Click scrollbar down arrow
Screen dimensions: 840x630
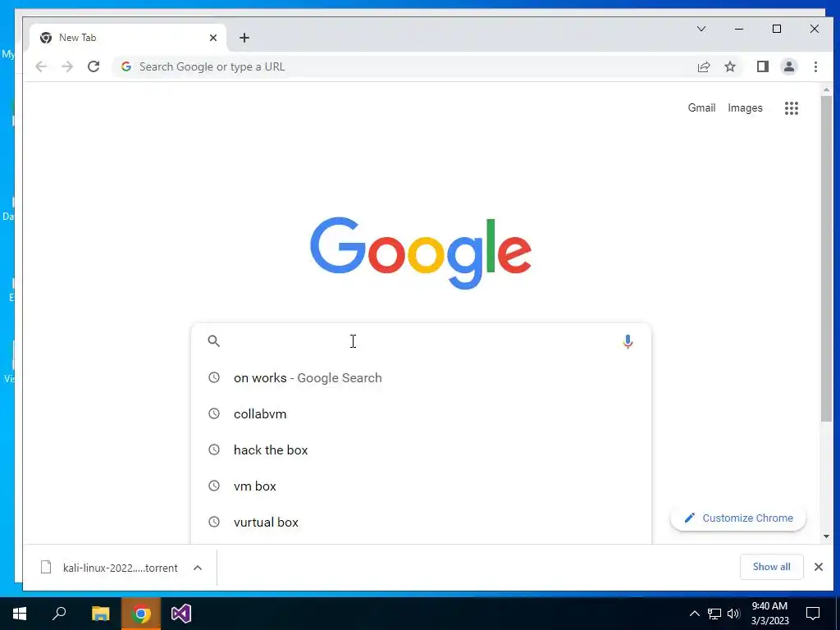[826, 536]
